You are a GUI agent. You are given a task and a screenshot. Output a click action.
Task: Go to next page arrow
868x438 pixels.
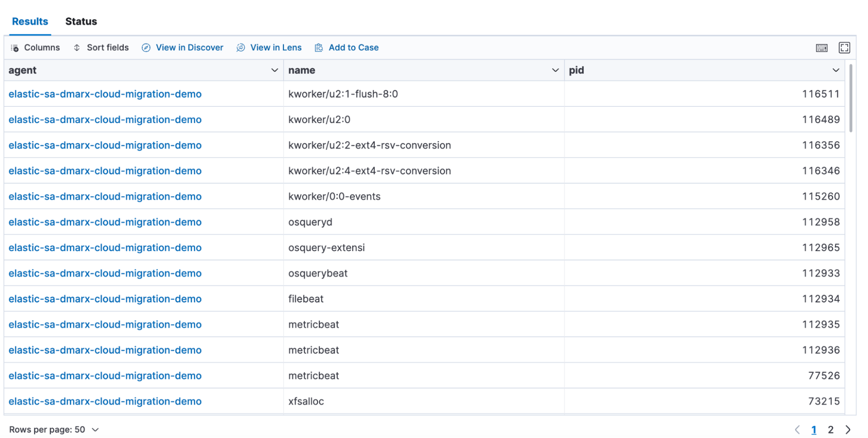point(848,430)
